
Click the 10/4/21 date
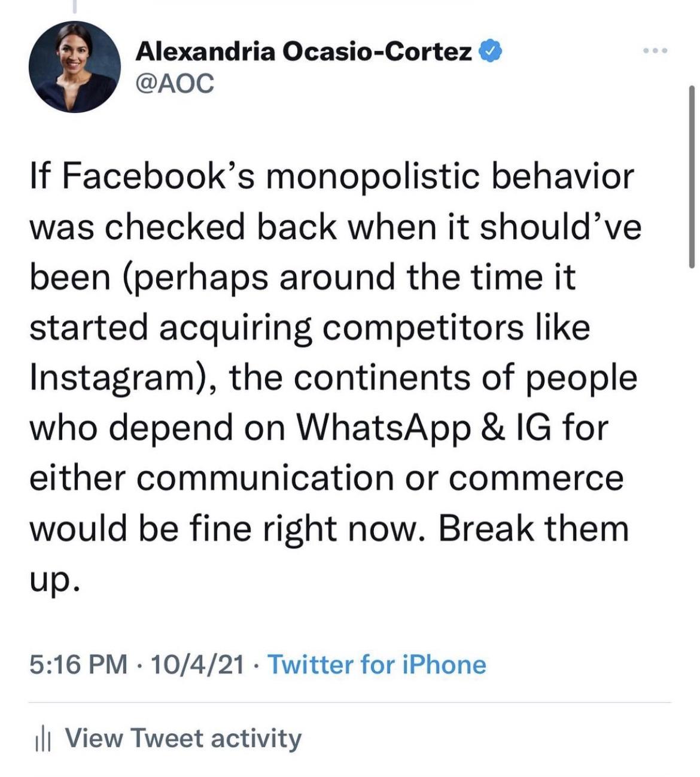pyautogui.click(x=198, y=665)
